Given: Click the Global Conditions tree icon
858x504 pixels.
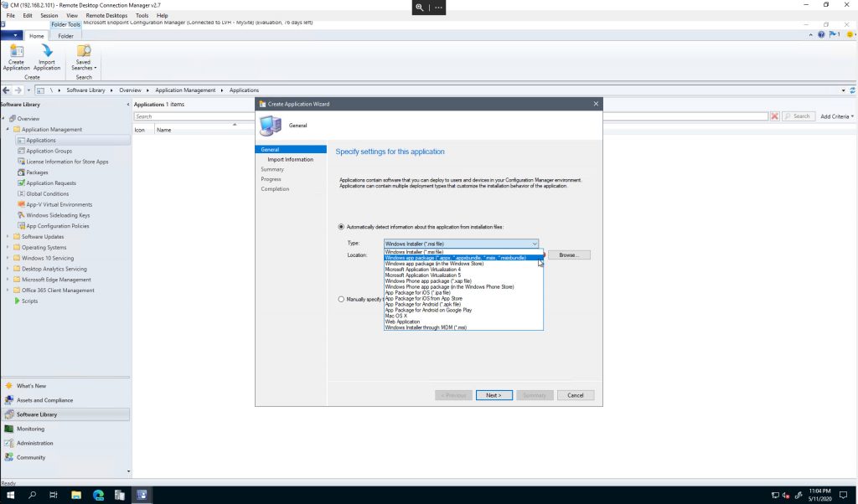Looking at the screenshot, I should coord(21,193).
